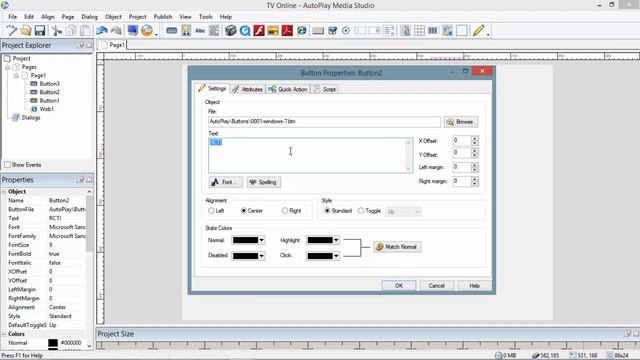The image size is (640, 360).
Task: Toggle the Show Events checkbox
Action: tap(7, 164)
